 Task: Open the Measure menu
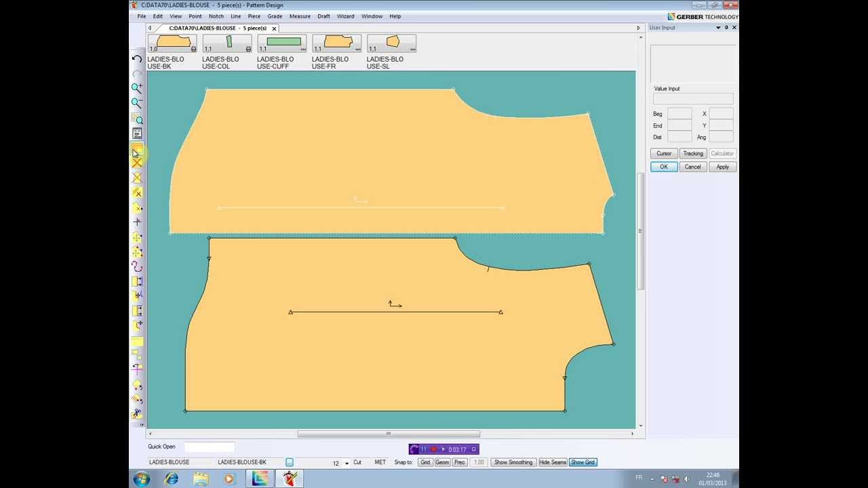(x=300, y=16)
